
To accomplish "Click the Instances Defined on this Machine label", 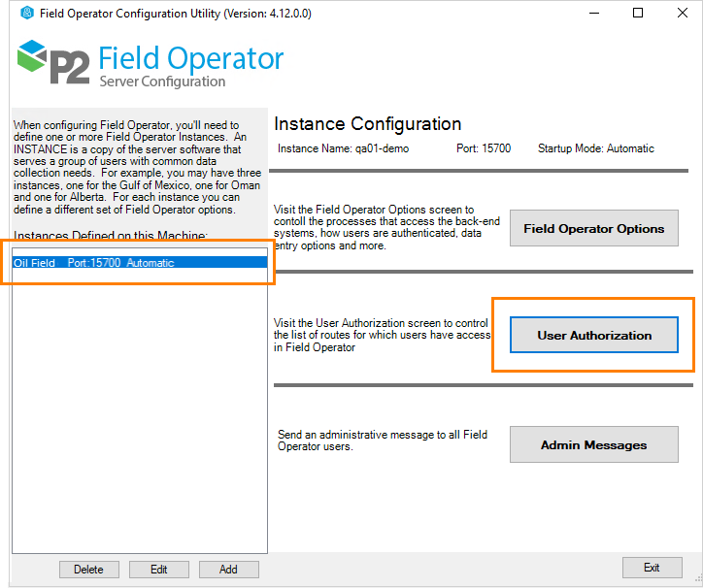I will [110, 236].
